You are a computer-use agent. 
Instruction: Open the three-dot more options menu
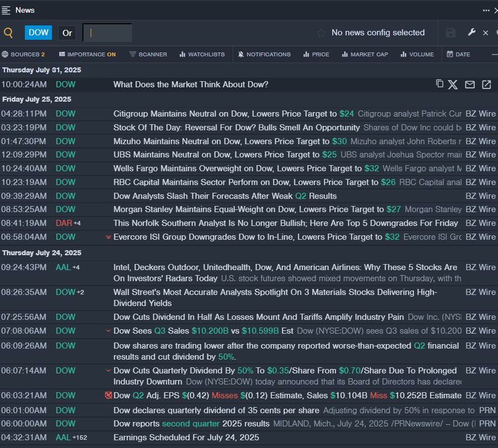pos(486,10)
